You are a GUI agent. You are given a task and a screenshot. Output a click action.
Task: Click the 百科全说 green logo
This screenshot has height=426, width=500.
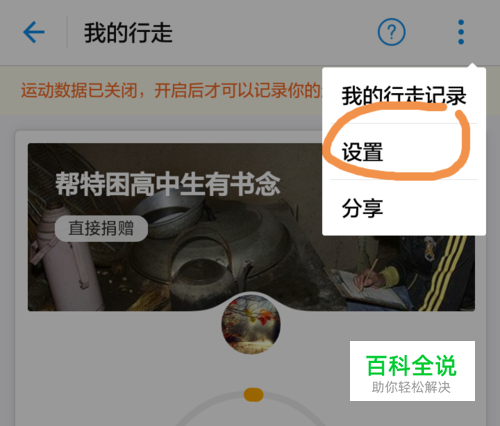(411, 366)
